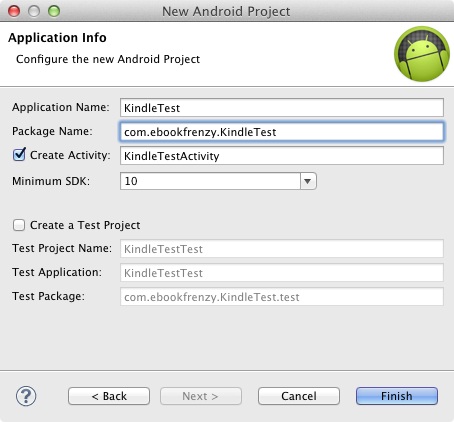Click the disabled Next button
The width and height of the screenshot is (454, 422).
tap(201, 396)
